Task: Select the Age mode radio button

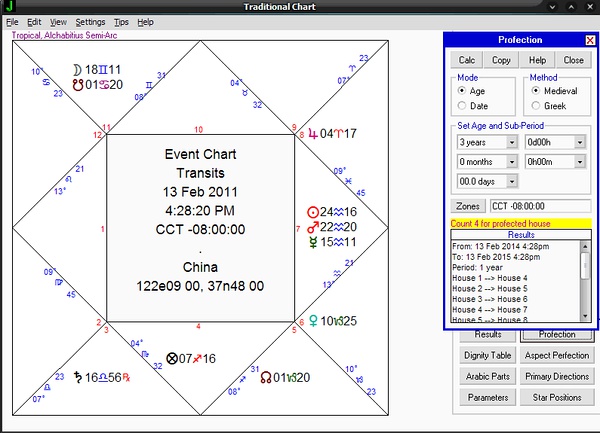Action: [x=461, y=90]
